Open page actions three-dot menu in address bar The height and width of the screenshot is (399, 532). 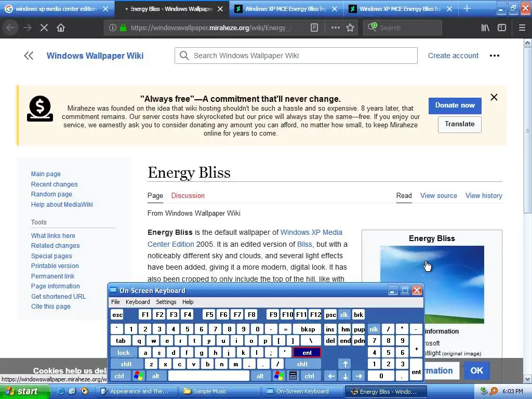(335, 28)
